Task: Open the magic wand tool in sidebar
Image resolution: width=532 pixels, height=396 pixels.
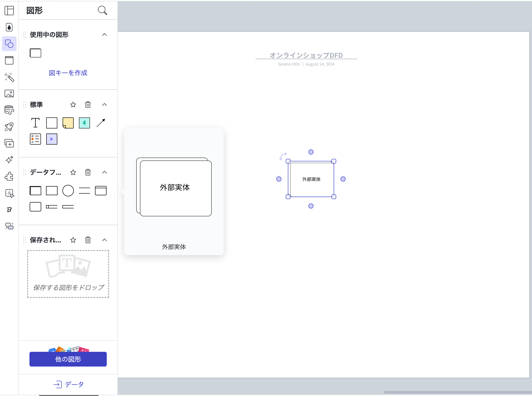Action: [x=9, y=77]
